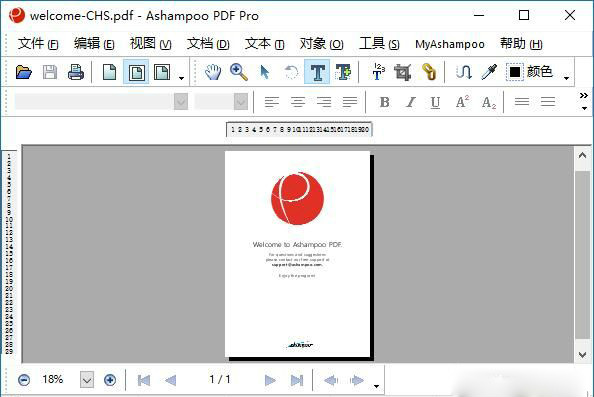Image resolution: width=594 pixels, height=397 pixels.
Task: Open the font name combo box arrow
Action: click(181, 102)
